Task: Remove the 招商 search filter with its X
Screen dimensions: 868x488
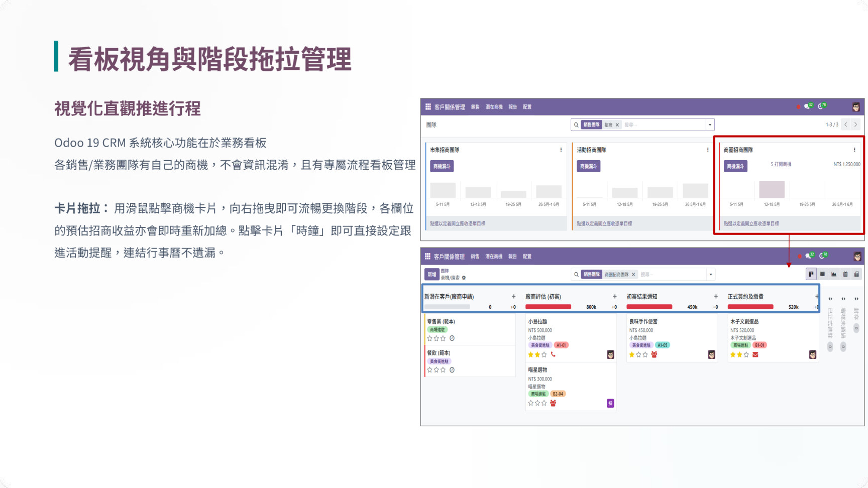Action: pos(617,125)
